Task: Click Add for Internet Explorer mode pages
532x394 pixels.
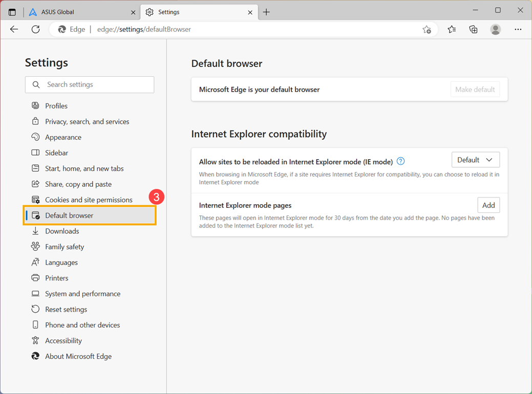Action: [x=488, y=205]
